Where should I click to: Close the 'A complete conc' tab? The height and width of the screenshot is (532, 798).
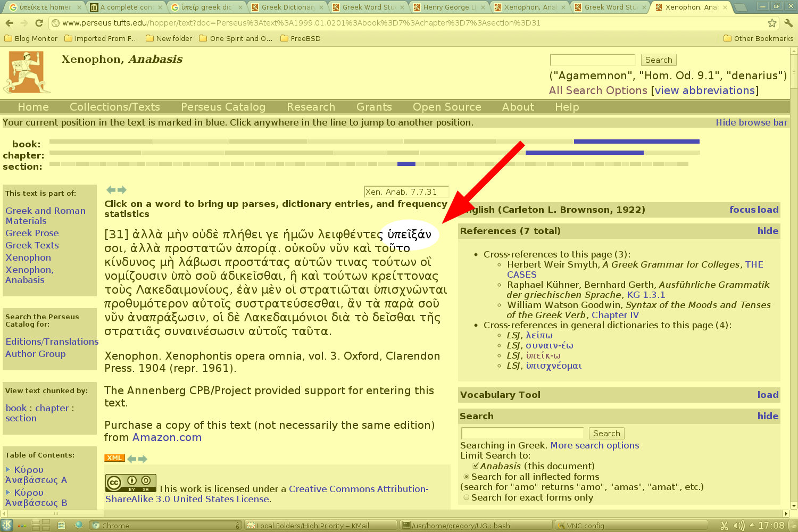160,7
